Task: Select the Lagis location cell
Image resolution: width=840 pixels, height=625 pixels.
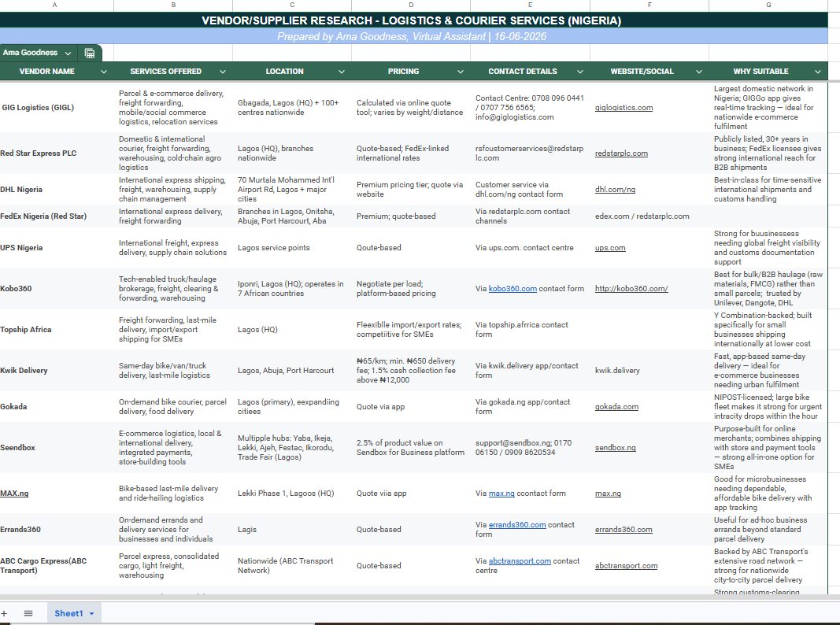Action: pyautogui.click(x=292, y=530)
